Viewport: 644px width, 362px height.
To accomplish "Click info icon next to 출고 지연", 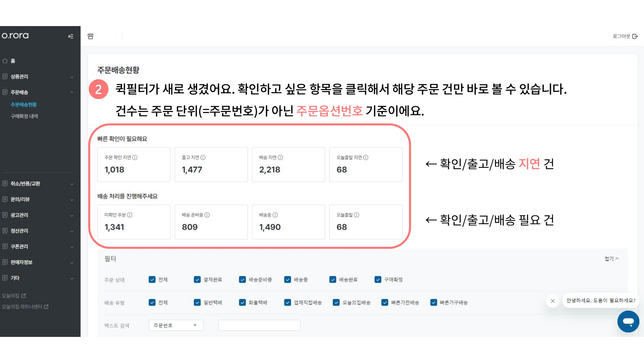I will (x=203, y=157).
